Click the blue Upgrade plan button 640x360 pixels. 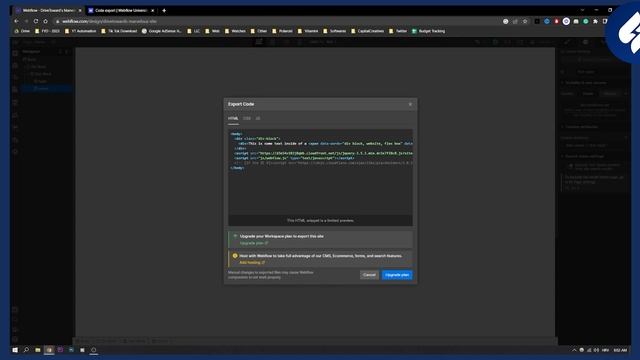[397, 275]
